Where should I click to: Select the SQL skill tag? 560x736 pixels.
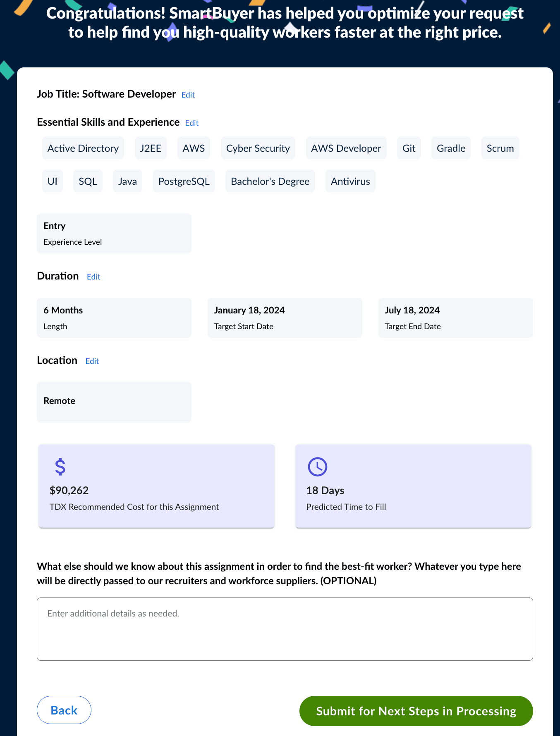(x=88, y=181)
